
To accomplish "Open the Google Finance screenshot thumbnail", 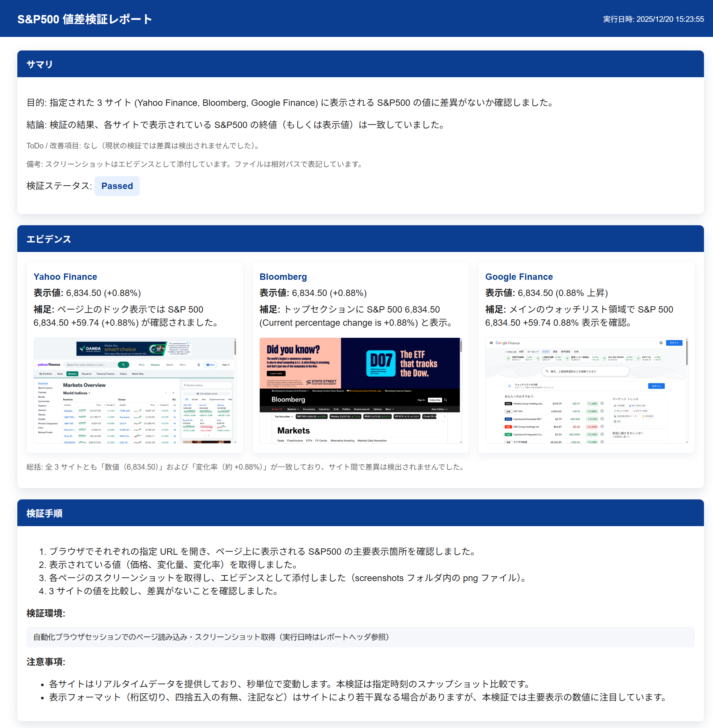I will 587,391.
